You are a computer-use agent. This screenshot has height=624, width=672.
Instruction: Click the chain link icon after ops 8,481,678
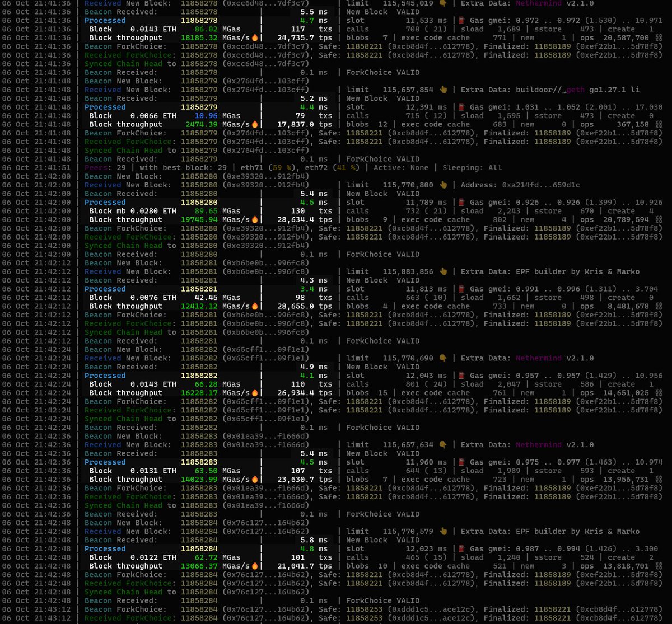coord(657,306)
